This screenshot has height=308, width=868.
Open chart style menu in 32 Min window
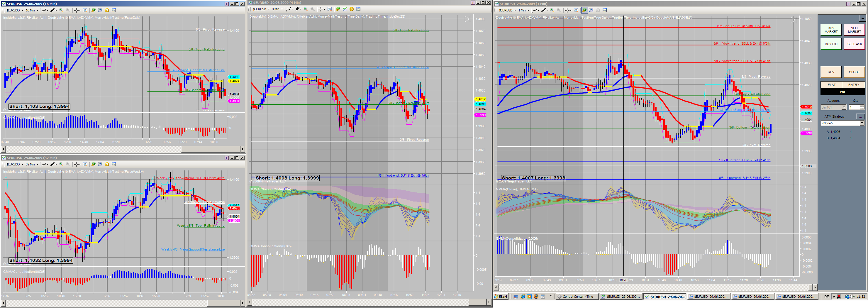tap(45, 164)
